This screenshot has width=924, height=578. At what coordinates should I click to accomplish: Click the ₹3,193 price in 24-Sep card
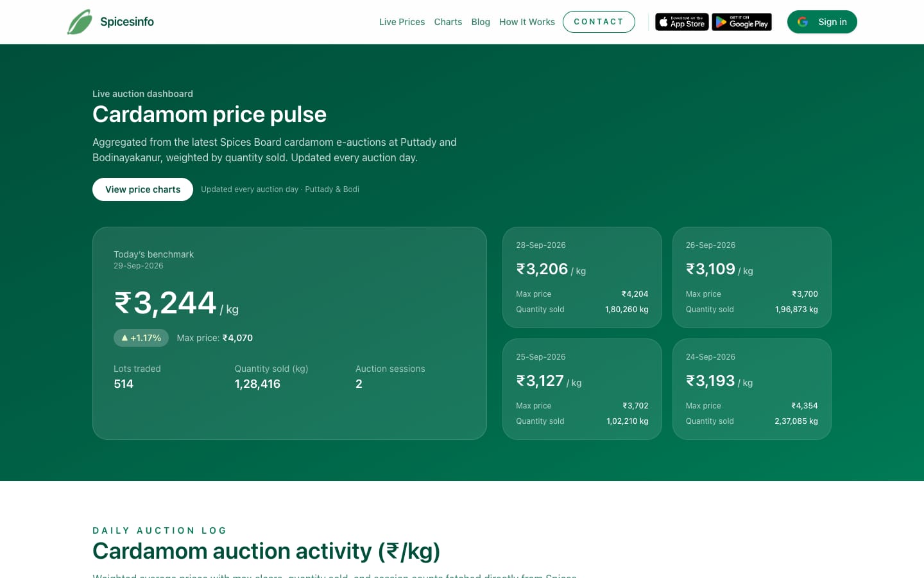tap(710, 381)
